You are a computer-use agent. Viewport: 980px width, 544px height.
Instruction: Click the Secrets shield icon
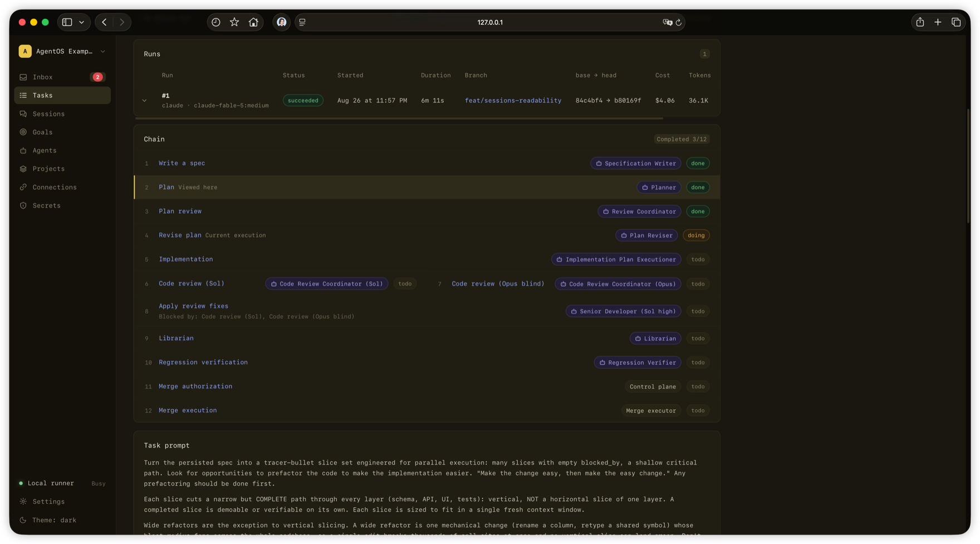pos(23,205)
